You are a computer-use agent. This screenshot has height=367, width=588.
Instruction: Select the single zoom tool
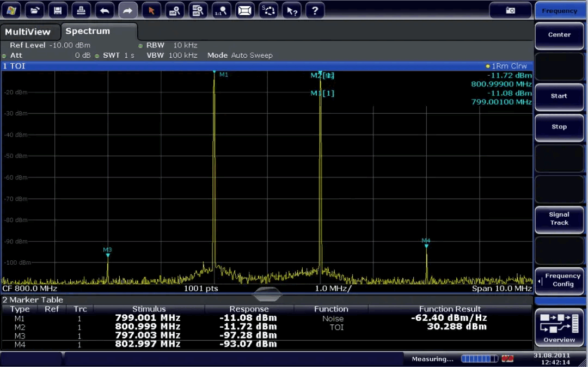pyautogui.click(x=175, y=10)
